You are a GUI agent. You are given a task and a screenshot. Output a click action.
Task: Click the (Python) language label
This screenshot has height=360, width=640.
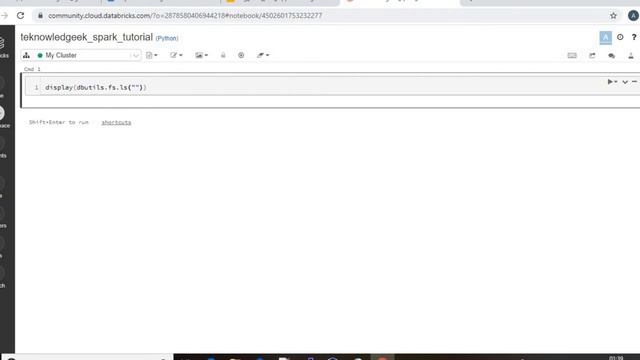click(x=167, y=38)
